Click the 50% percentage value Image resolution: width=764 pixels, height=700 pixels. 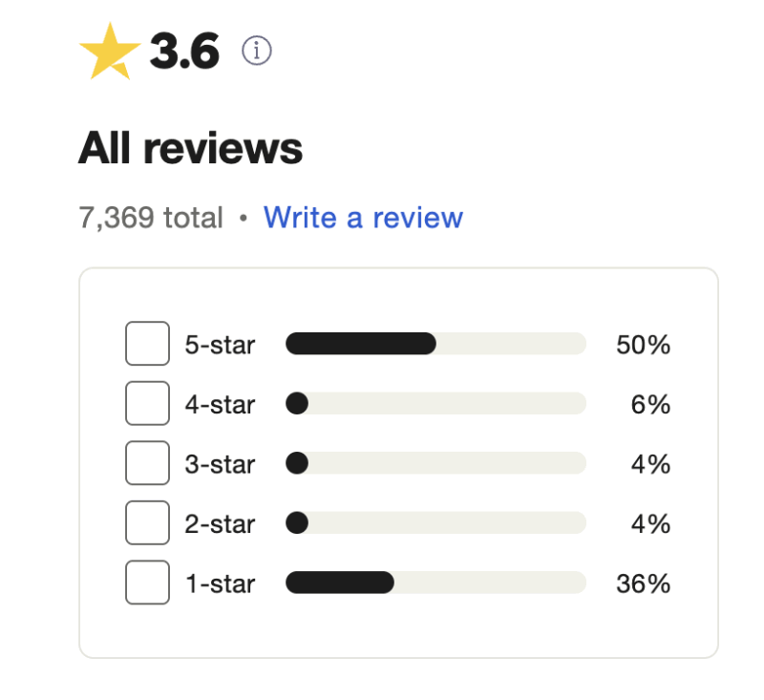(x=643, y=345)
